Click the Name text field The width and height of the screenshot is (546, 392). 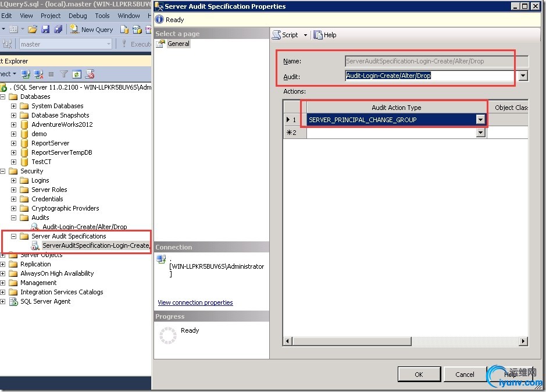[437, 61]
